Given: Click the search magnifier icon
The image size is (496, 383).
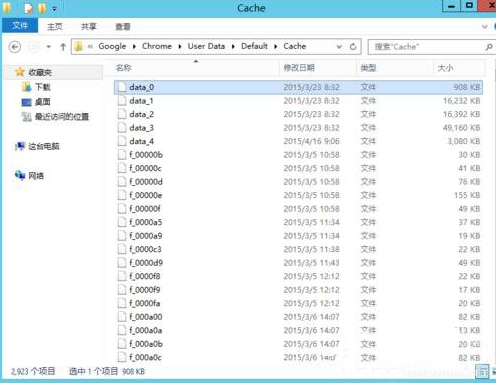Looking at the screenshot, I should coord(489,47).
